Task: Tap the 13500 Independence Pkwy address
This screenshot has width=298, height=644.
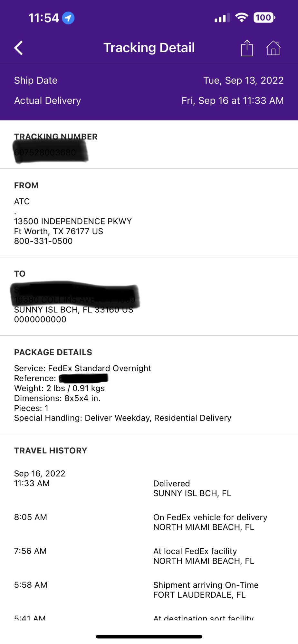Action: pos(73,222)
